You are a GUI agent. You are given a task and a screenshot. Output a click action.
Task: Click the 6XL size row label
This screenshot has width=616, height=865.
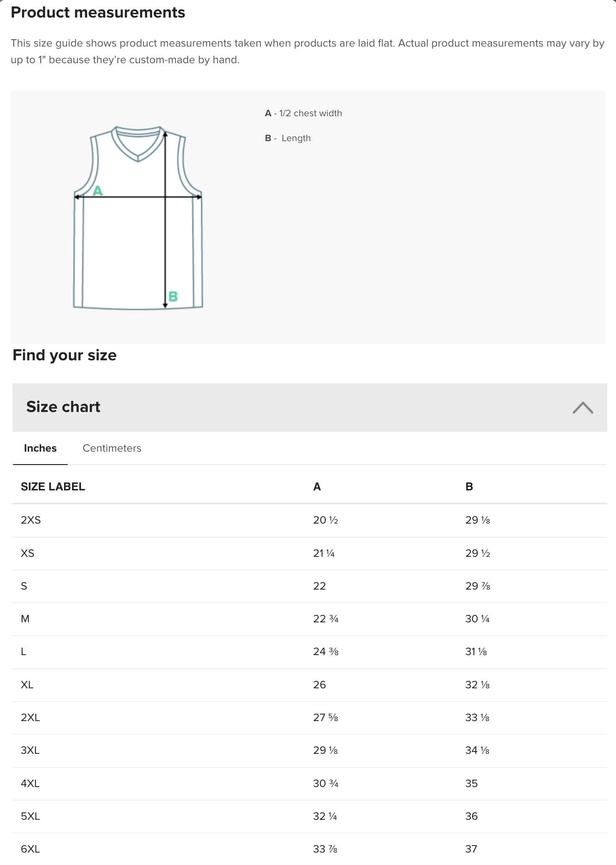30,849
